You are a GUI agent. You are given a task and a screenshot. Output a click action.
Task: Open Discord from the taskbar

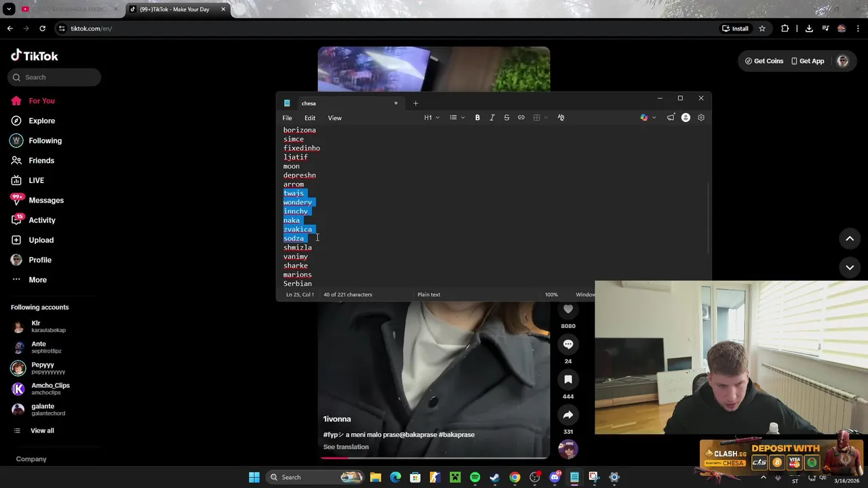click(555, 477)
